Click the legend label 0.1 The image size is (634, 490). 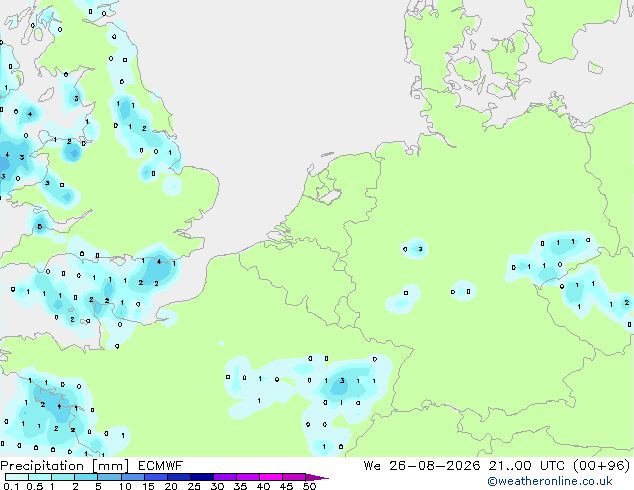tap(11, 486)
